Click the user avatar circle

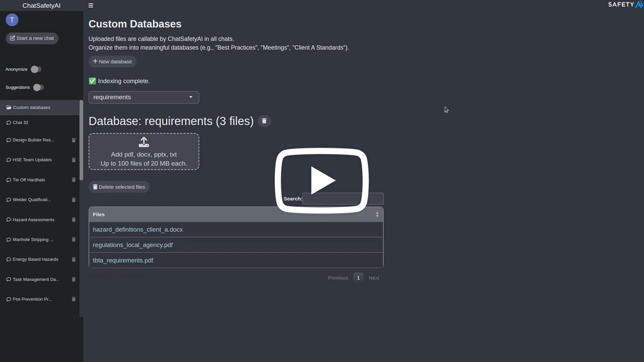coord(12,20)
